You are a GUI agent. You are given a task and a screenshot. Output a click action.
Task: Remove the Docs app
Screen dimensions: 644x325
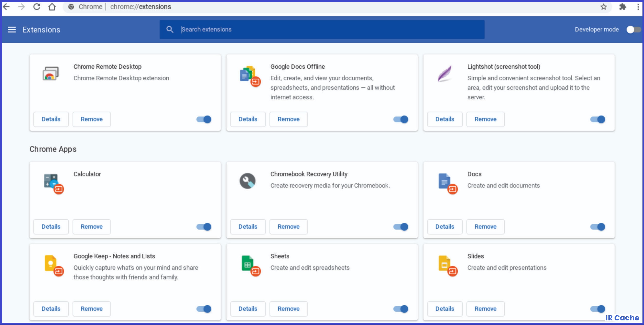486,227
